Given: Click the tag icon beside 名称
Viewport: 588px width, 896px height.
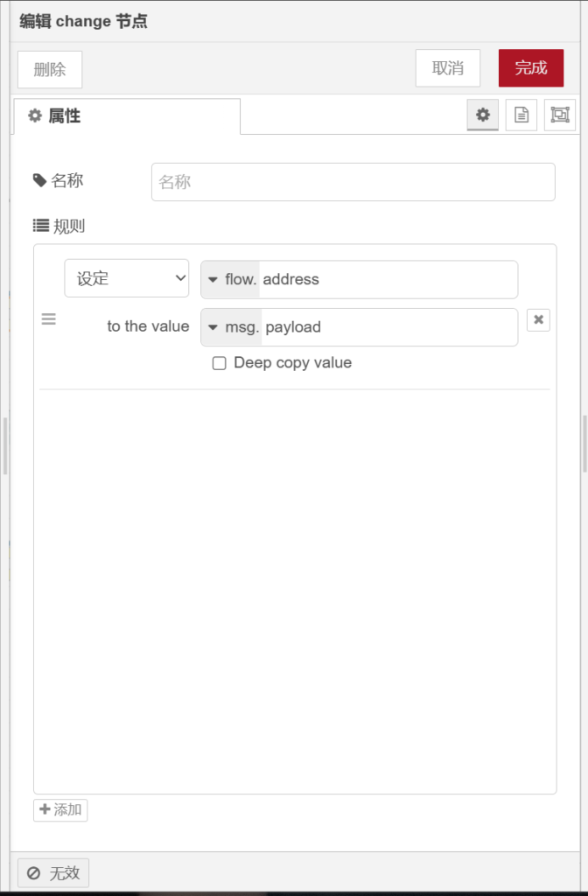Looking at the screenshot, I should pyautogui.click(x=39, y=180).
